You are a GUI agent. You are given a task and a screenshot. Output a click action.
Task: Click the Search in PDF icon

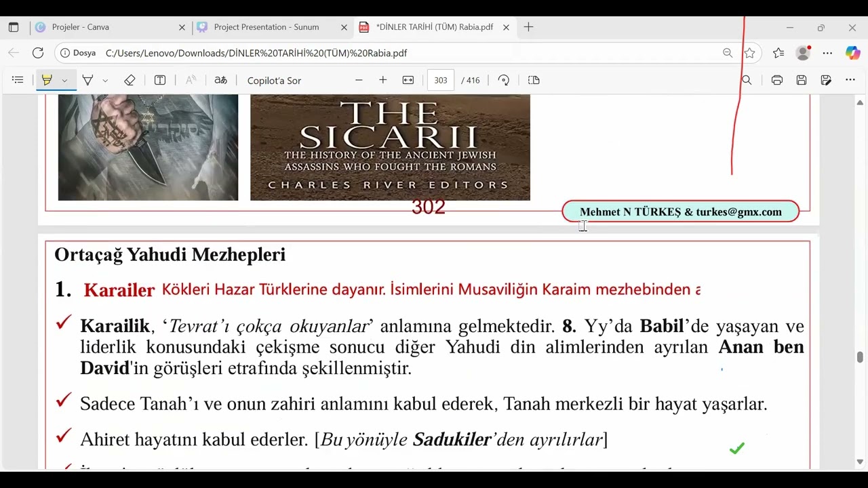click(747, 80)
